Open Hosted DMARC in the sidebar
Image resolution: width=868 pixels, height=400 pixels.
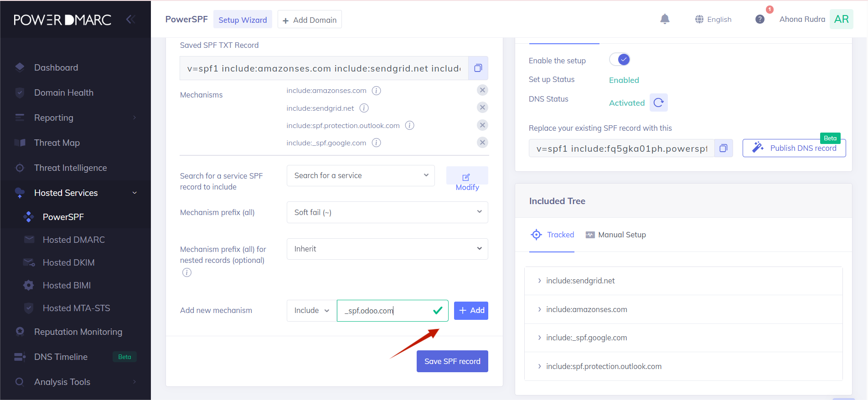click(x=73, y=240)
